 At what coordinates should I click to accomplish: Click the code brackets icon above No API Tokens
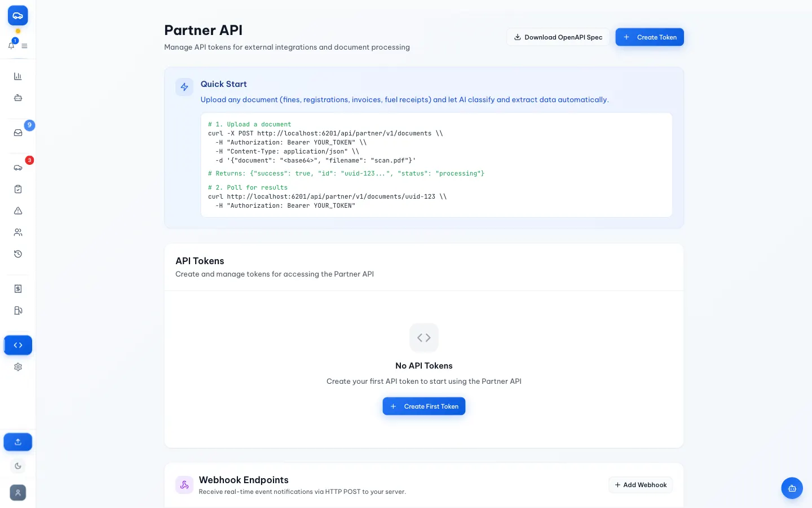click(x=424, y=338)
